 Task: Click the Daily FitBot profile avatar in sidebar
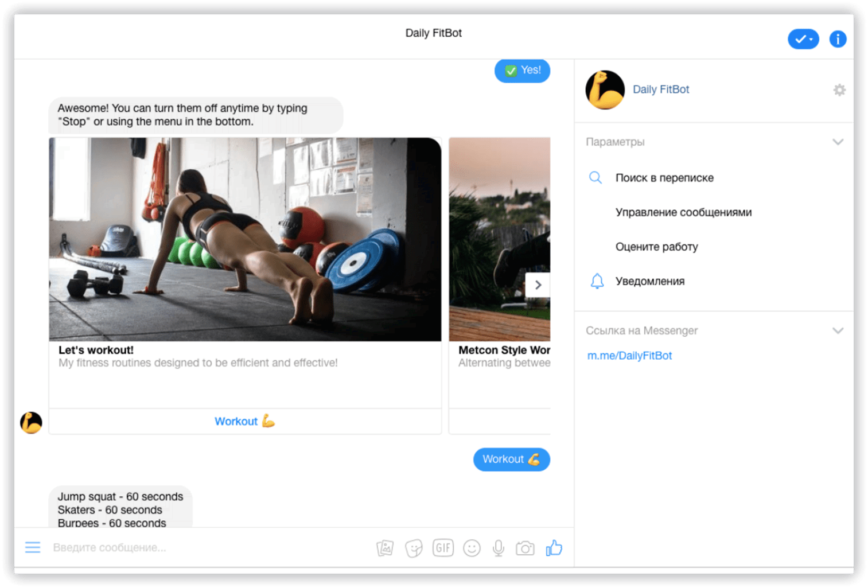[x=605, y=89]
